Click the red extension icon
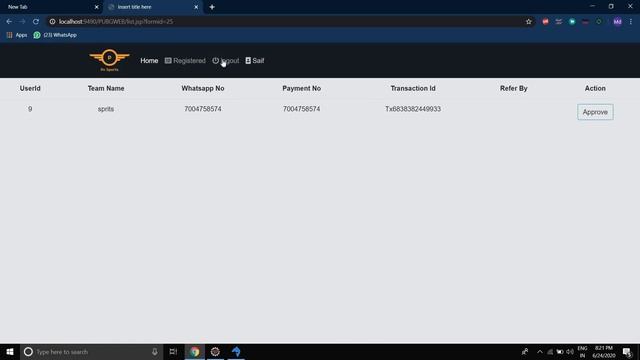 tap(545, 21)
